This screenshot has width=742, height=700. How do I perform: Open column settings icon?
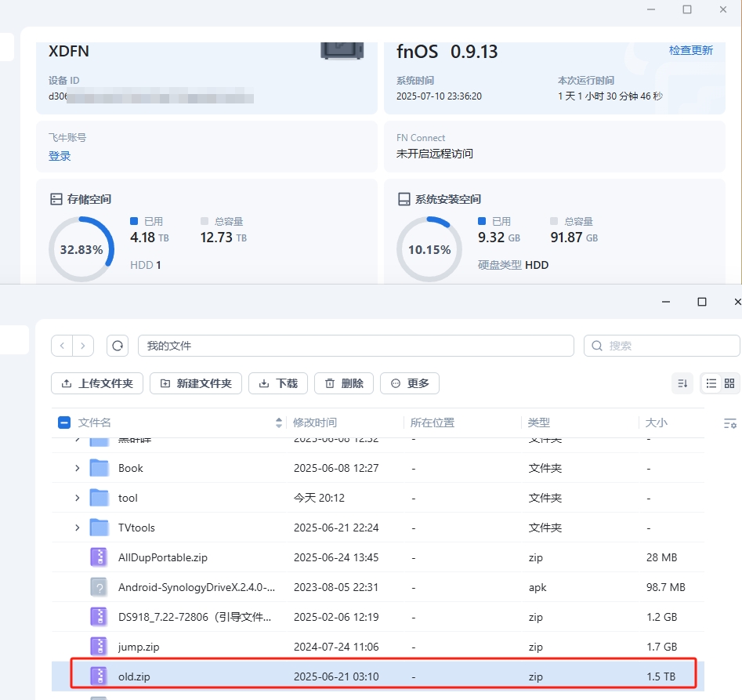pyautogui.click(x=729, y=423)
